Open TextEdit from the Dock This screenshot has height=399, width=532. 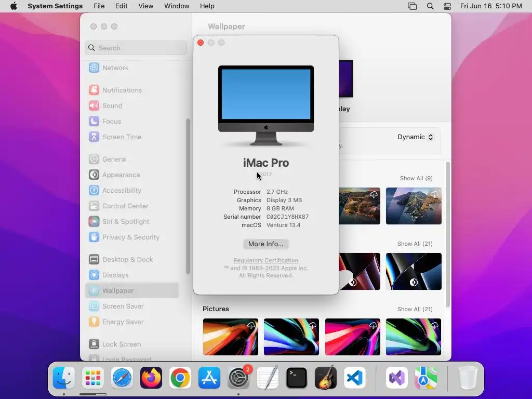[268, 378]
